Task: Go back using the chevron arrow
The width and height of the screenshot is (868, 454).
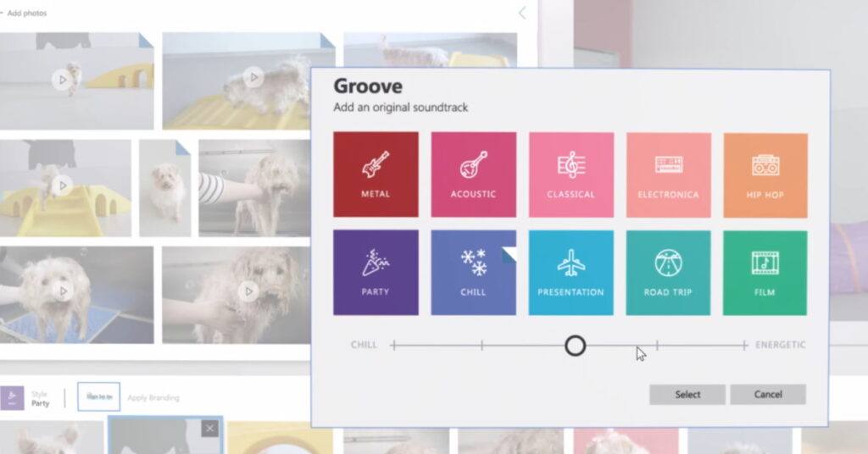Action: click(522, 14)
